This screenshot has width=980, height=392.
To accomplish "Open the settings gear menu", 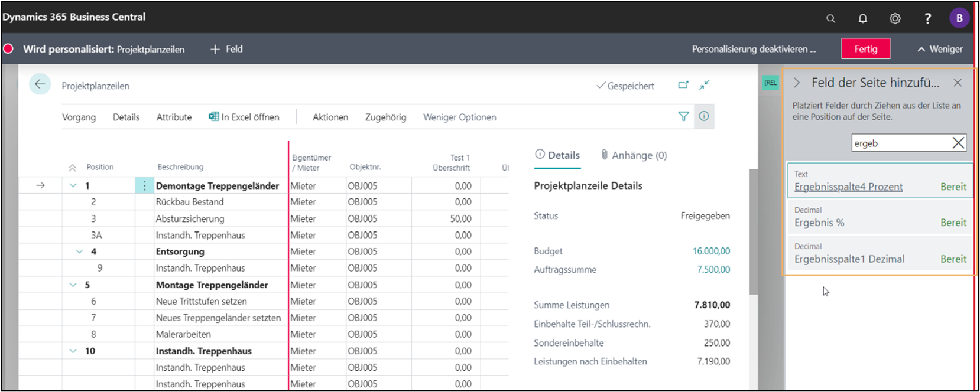I will [895, 18].
